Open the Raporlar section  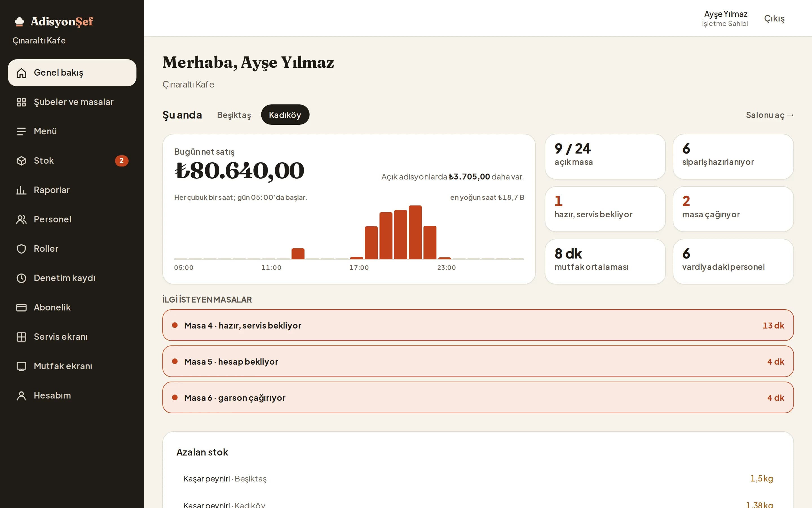click(72, 190)
